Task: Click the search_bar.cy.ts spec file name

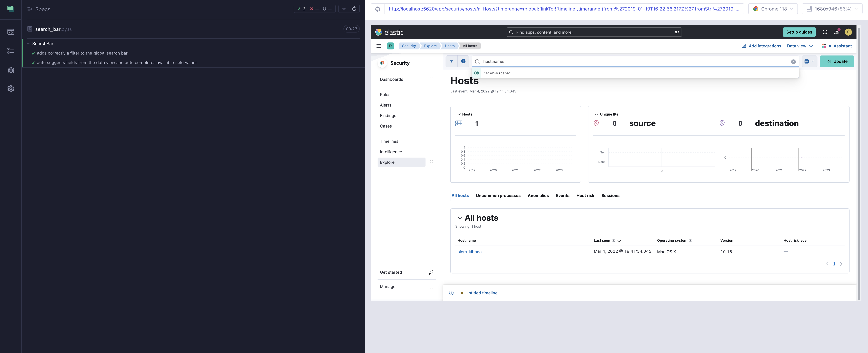Action: point(53,29)
